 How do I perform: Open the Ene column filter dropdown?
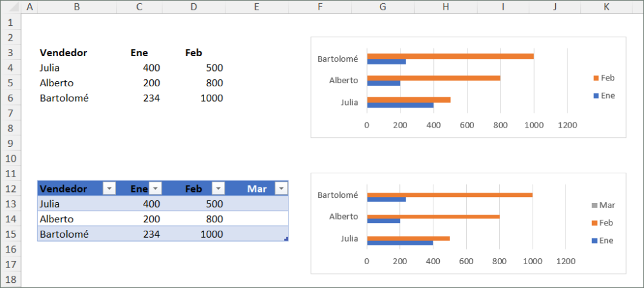coord(155,188)
